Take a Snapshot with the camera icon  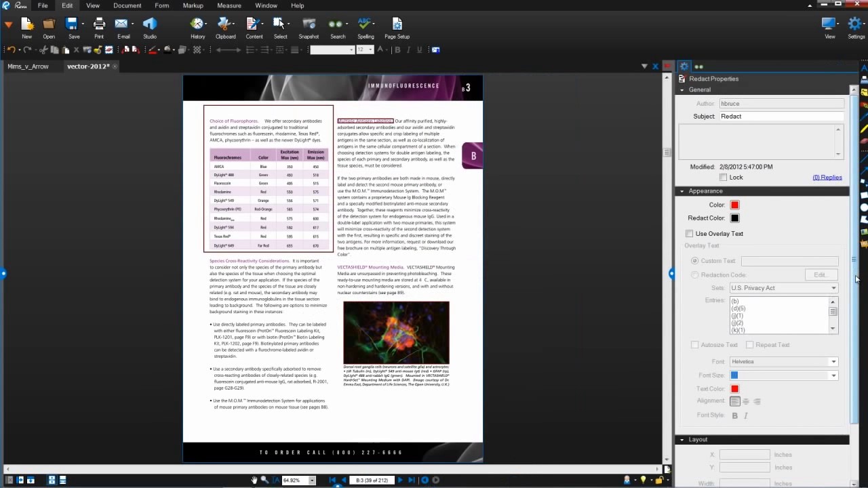coord(309,27)
